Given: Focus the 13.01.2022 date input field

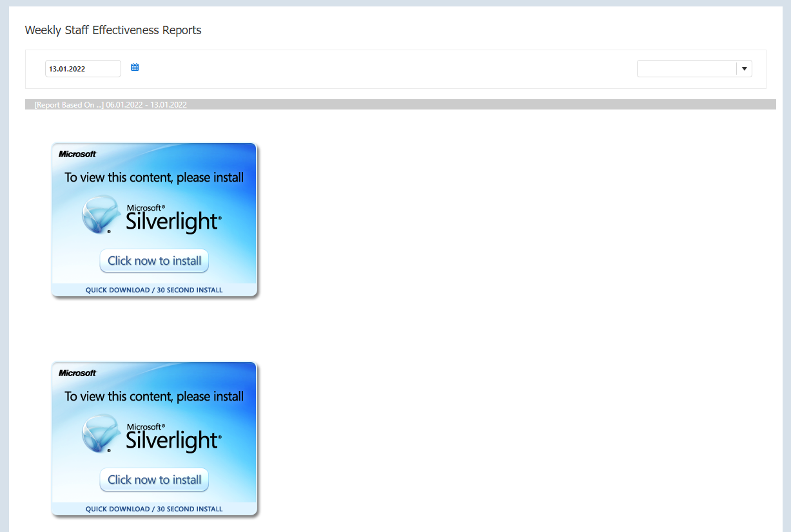Looking at the screenshot, I should 83,69.
